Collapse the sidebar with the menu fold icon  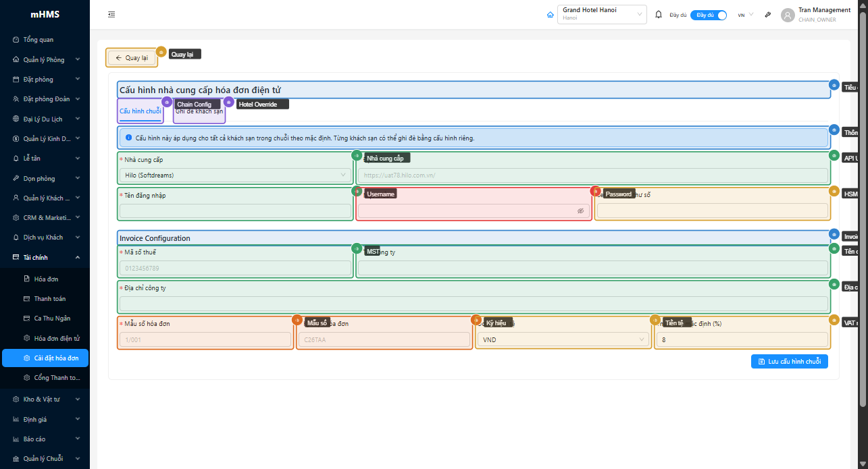111,14
